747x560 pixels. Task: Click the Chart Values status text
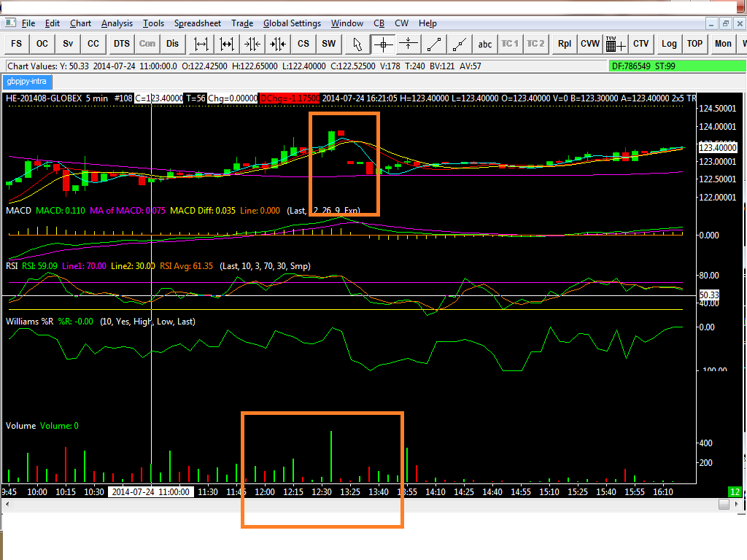pyautogui.click(x=244, y=66)
